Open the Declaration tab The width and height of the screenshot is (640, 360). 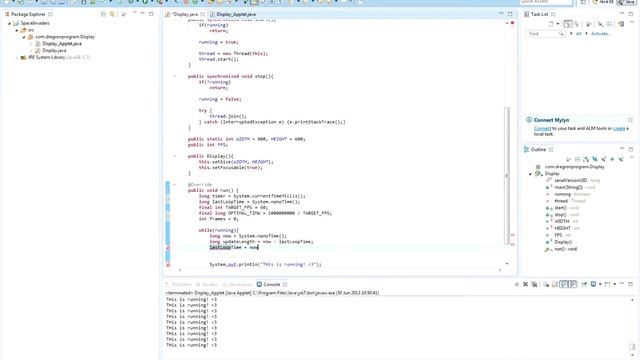point(238,284)
